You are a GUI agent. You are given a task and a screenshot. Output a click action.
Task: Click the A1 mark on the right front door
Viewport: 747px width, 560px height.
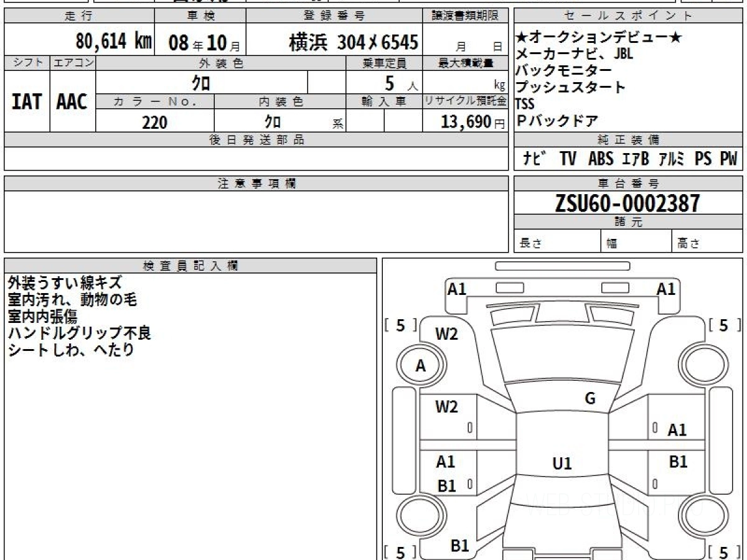(677, 429)
